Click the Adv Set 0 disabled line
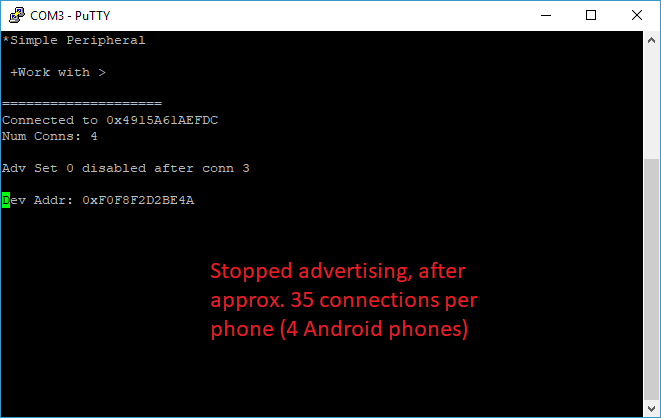The image size is (661, 419). 126,168
